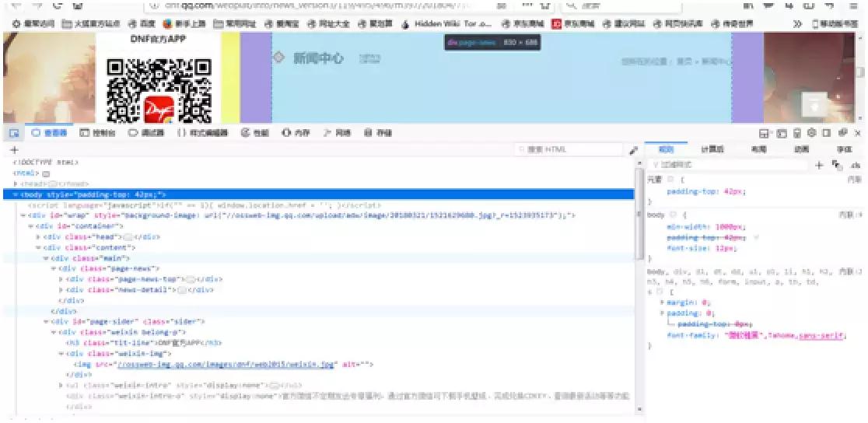The height and width of the screenshot is (423, 868).
Task: Collapse the div id="wrap" node
Action: 23,215
